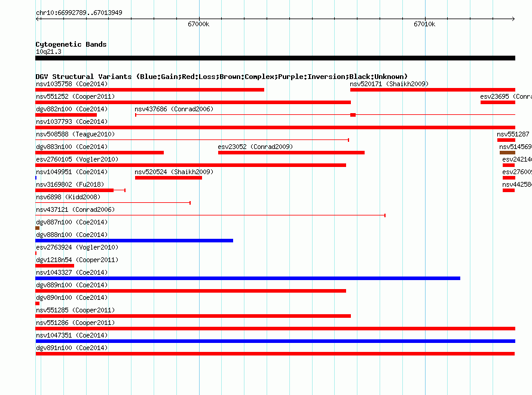Select the red bar under dgv889n100
This screenshot has width=532, height=395.
coord(191,291)
